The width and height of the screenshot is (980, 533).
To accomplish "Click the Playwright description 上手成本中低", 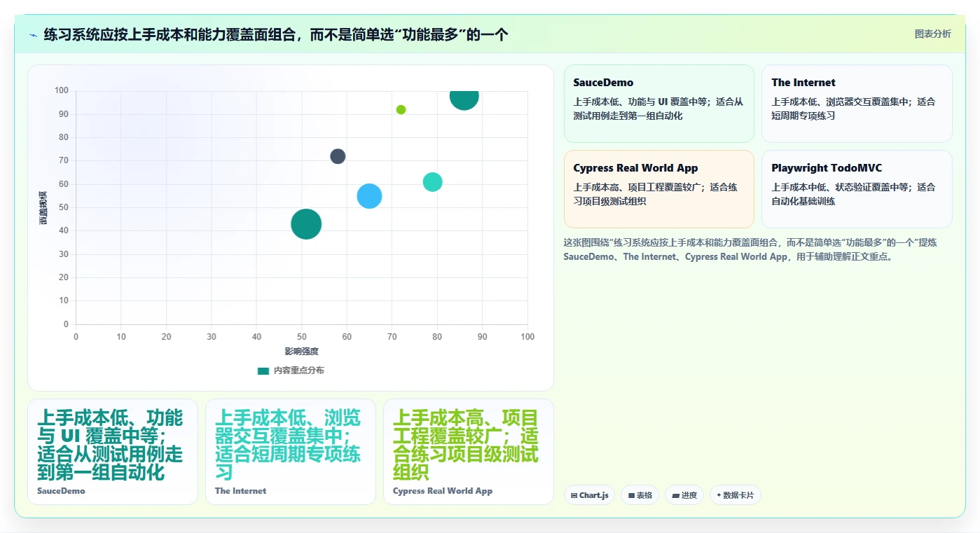I will click(853, 194).
